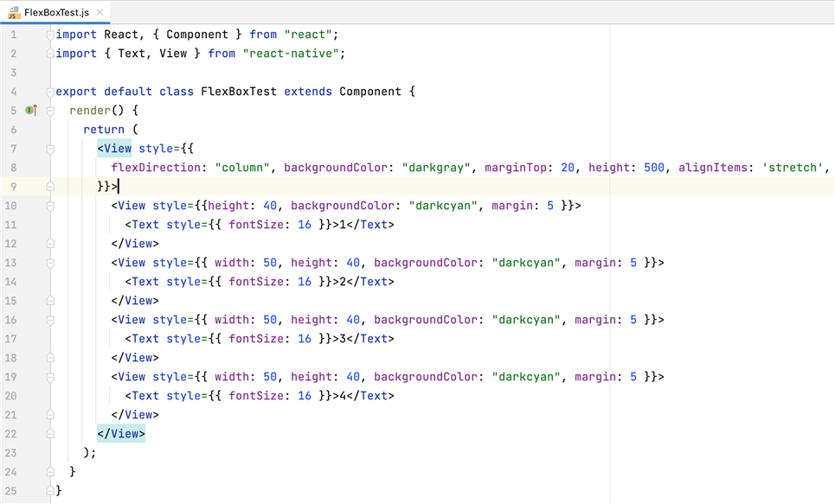Viewport: 835px width, 504px height.
Task: Click the highlighted closing </View> tag
Action: pos(121,434)
